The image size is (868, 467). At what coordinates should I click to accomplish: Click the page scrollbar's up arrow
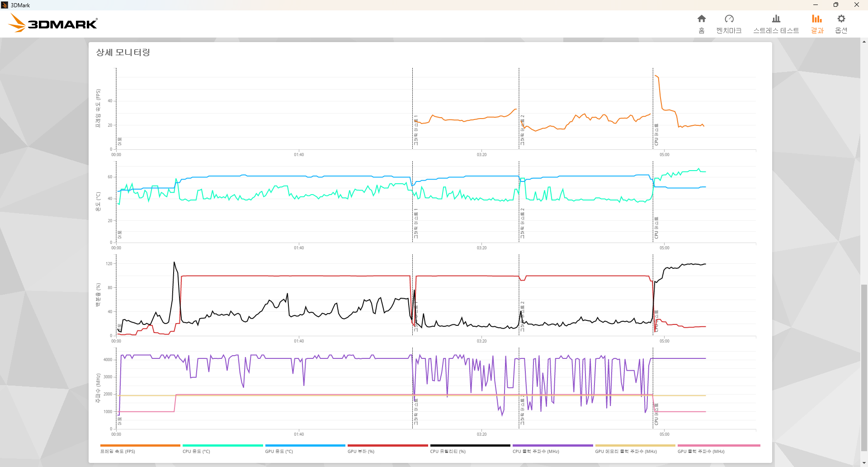[864, 41]
